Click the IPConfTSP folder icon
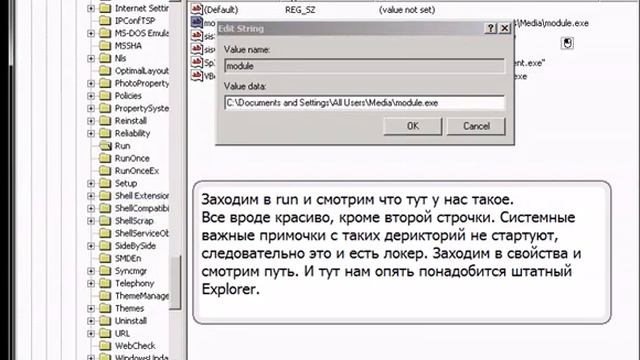 click(105, 20)
